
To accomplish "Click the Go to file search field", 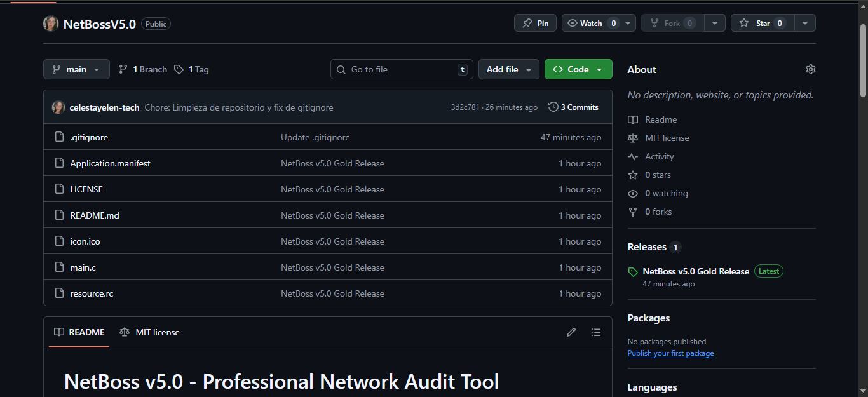I will pos(402,69).
